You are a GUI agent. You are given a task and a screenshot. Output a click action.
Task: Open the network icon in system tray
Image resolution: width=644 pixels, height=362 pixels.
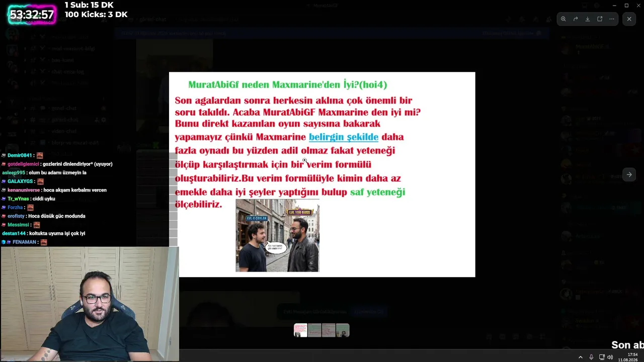[602, 357]
